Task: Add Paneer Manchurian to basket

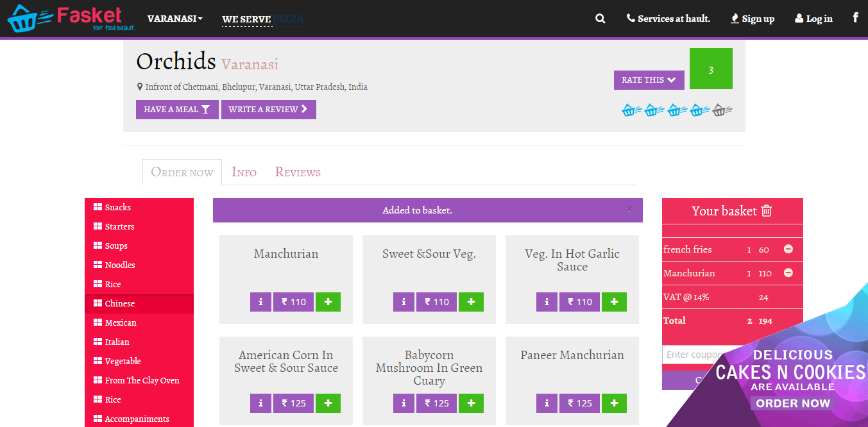Action: [614, 403]
